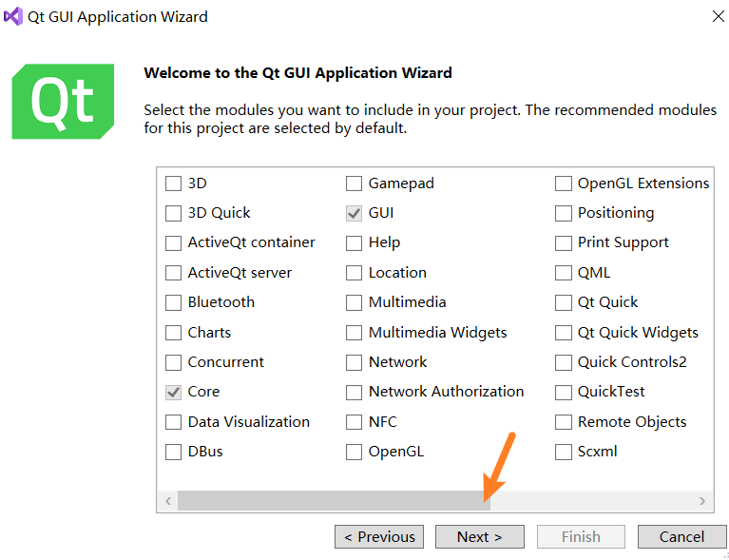Click the Qt logo image
This screenshot has width=729, height=560.
tap(63, 102)
